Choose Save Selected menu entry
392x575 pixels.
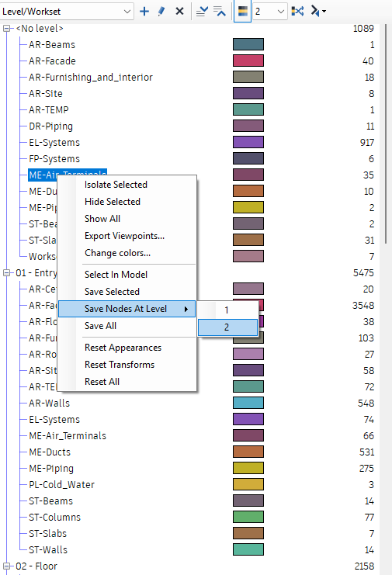(112, 292)
